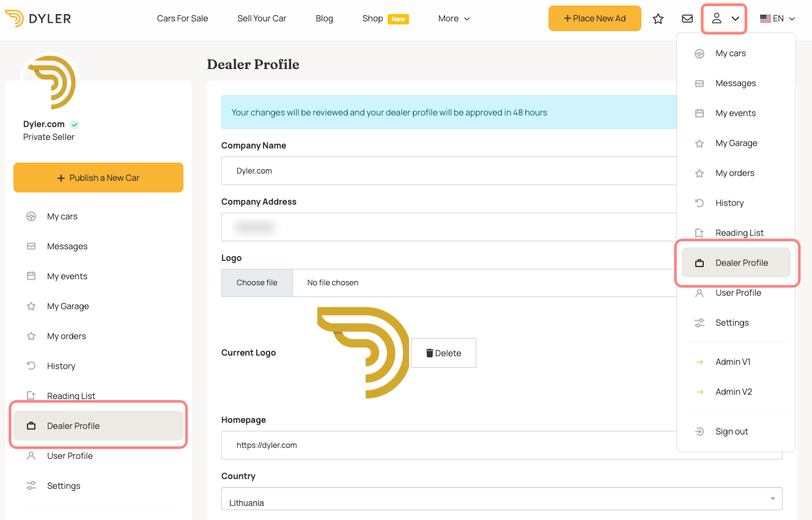Open the Country dropdown showing Lithuania
Screen dimensions: 812x520
pos(502,499)
